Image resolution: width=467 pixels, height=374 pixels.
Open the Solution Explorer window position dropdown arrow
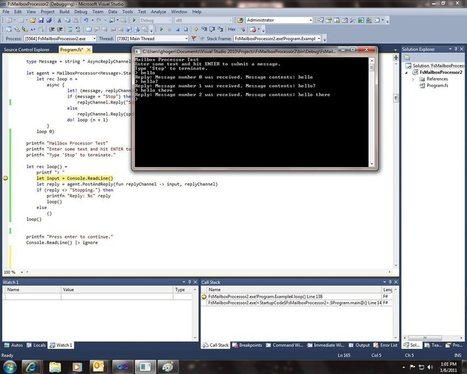click(450, 49)
